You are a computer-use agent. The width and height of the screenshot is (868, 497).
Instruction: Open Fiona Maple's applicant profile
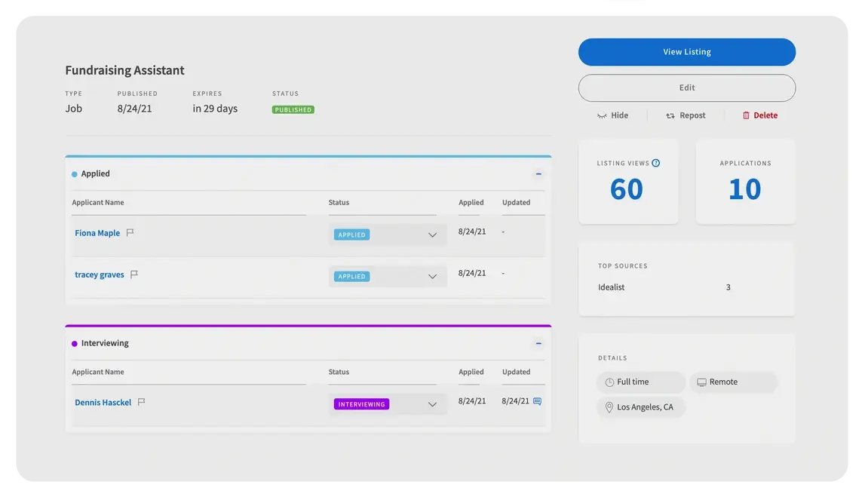pyautogui.click(x=97, y=233)
